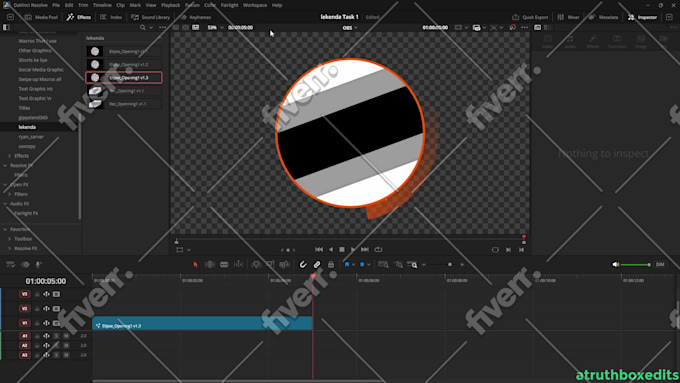Open the Timeline menu

click(x=102, y=5)
